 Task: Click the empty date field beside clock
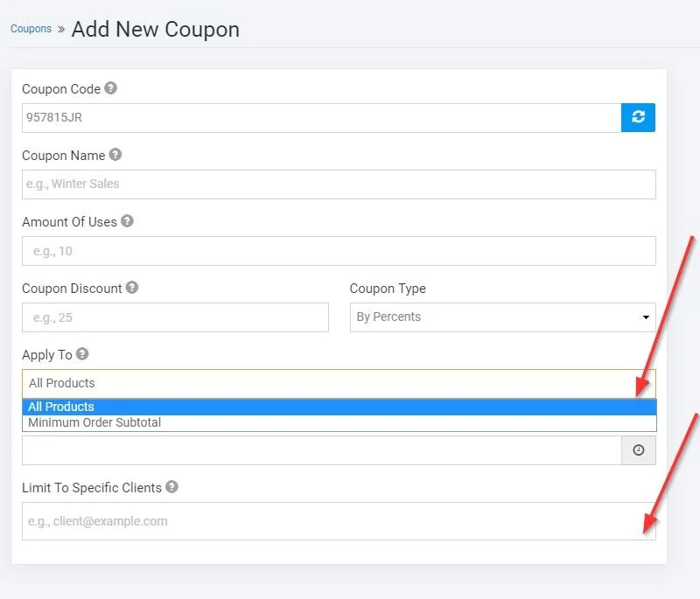pos(322,450)
